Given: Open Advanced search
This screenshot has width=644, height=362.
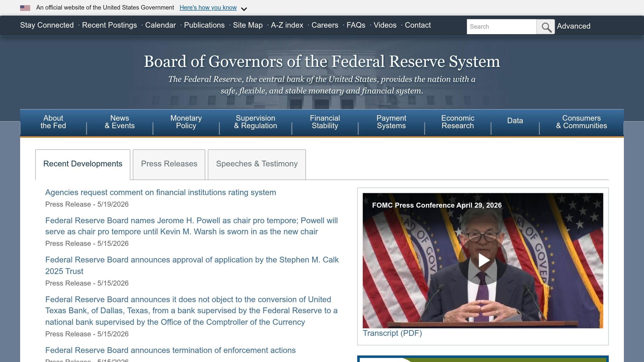Looking at the screenshot, I should pyautogui.click(x=574, y=26).
